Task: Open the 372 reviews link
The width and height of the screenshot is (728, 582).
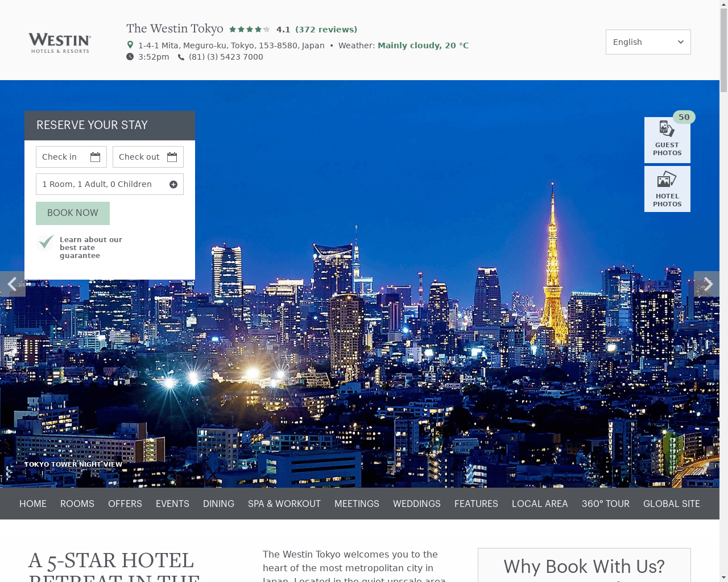Action: click(x=326, y=30)
